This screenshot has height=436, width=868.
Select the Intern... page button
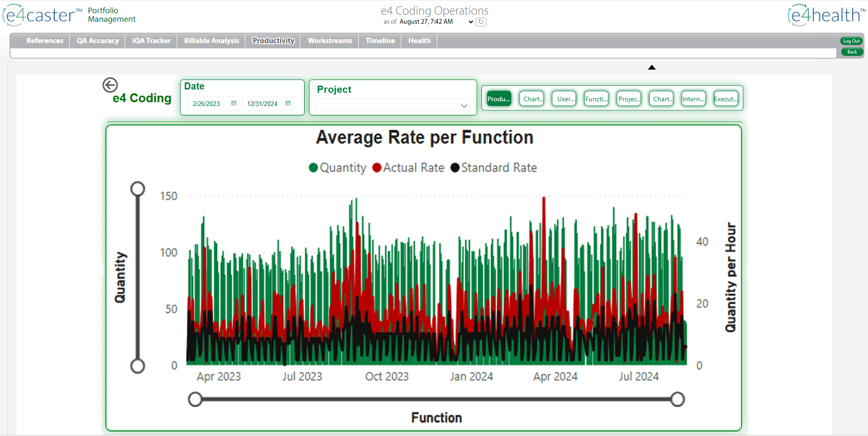point(694,98)
